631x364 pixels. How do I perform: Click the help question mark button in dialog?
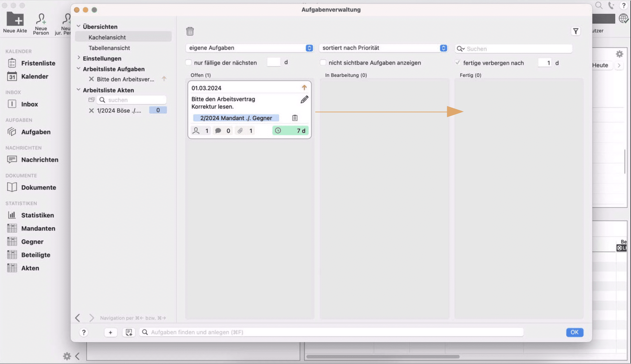click(x=84, y=332)
